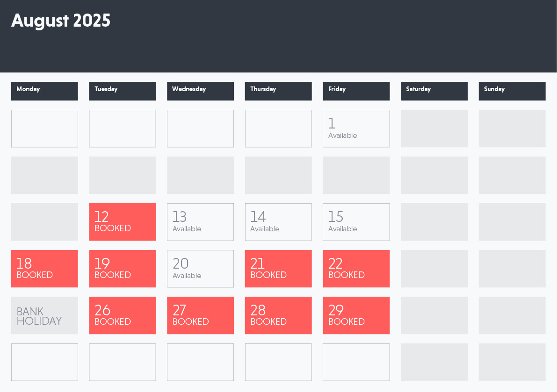Select the available Wednesday 20 slot

[200, 269]
